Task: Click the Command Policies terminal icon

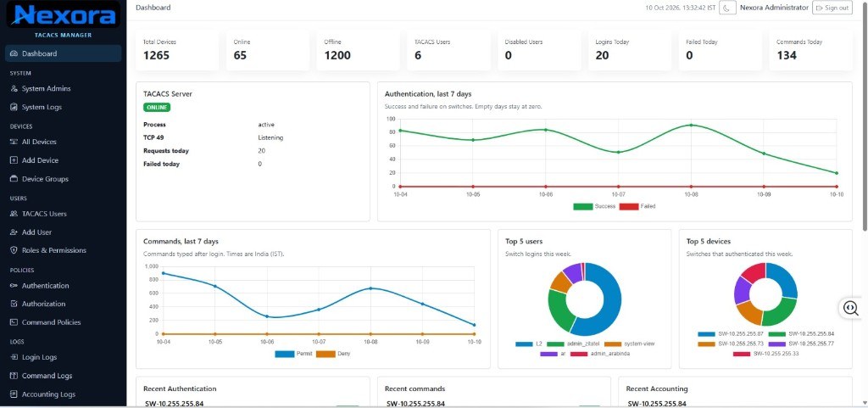Action: click(x=14, y=322)
